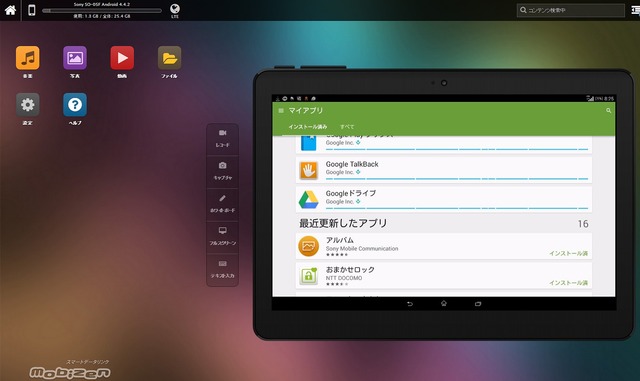Click Album's installed status label
The height and width of the screenshot is (381, 640).
click(x=568, y=254)
